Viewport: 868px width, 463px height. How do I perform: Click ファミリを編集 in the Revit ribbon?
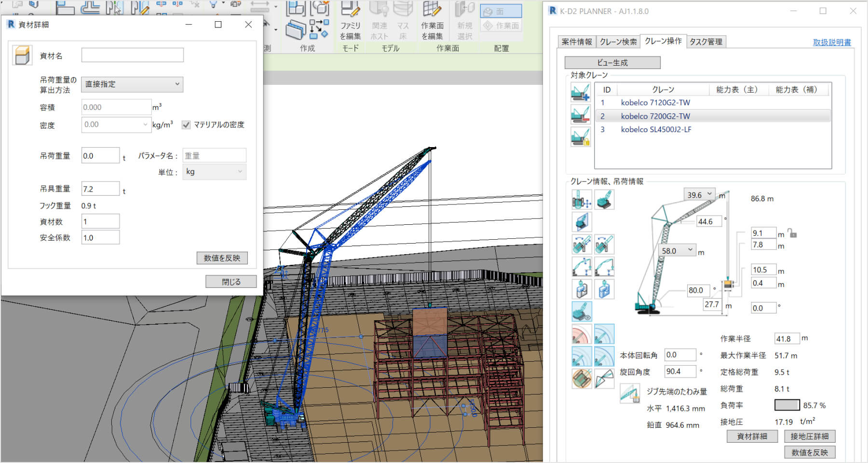351,21
